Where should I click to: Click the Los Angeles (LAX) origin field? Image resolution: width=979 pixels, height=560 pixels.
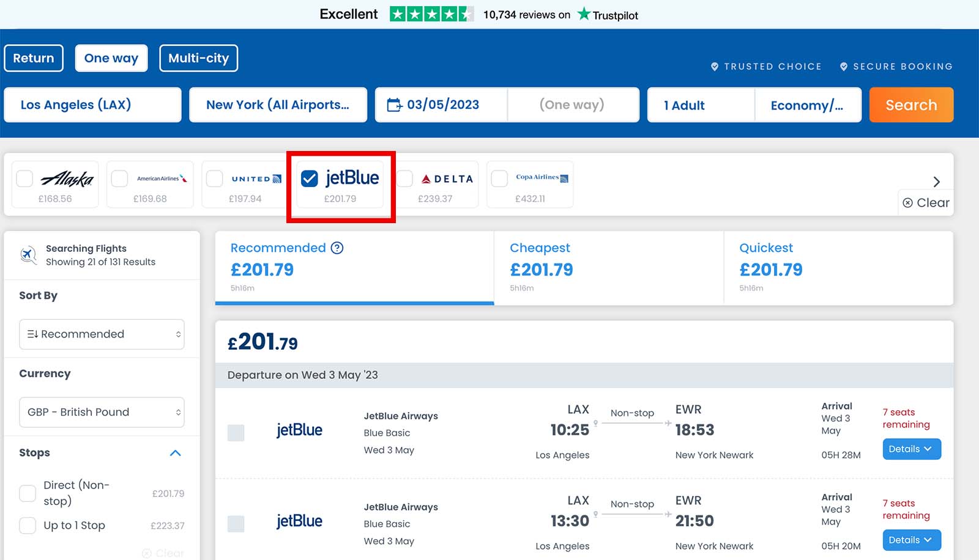[x=93, y=105]
